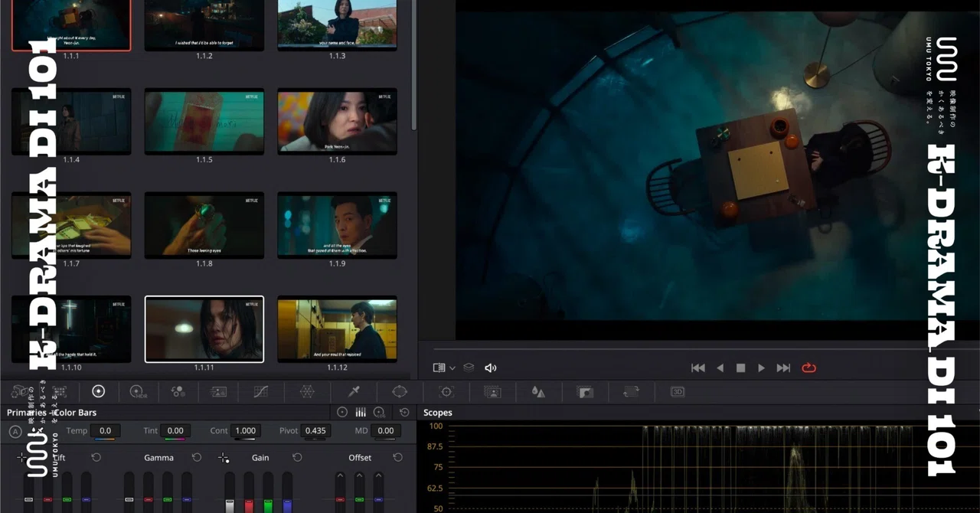980x513 pixels.
Task: Reset the Lift bars
Action: click(x=96, y=457)
